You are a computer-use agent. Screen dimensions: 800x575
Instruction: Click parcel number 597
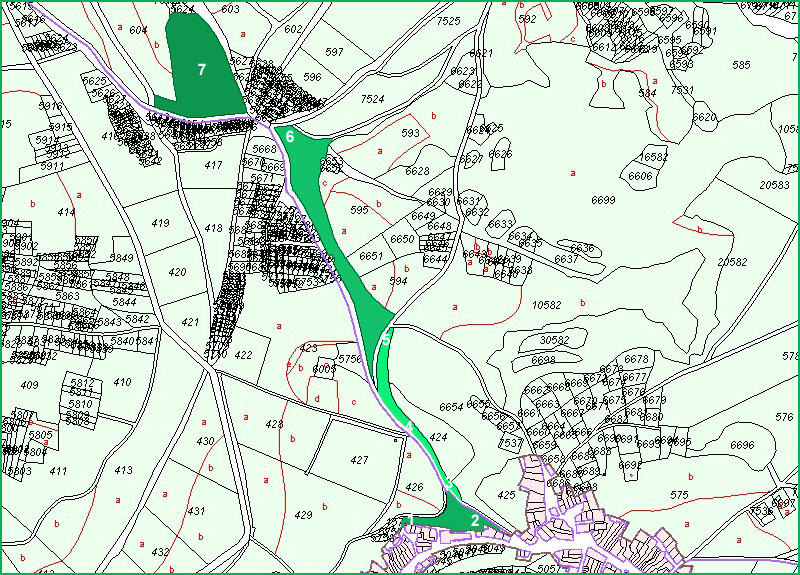(334, 51)
